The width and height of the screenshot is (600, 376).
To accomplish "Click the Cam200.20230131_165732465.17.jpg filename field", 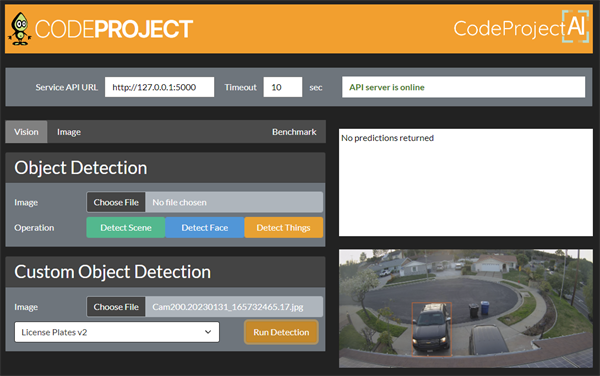I will 234,307.
